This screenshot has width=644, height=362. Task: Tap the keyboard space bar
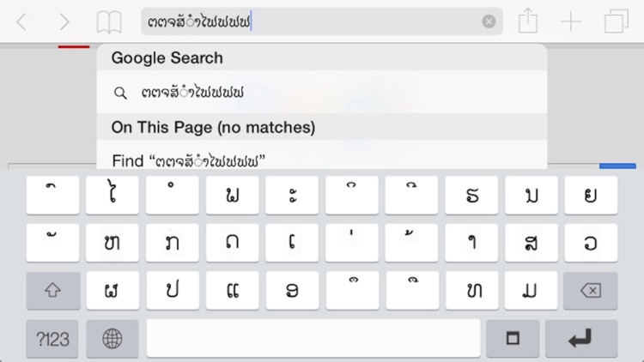pyautogui.click(x=313, y=339)
